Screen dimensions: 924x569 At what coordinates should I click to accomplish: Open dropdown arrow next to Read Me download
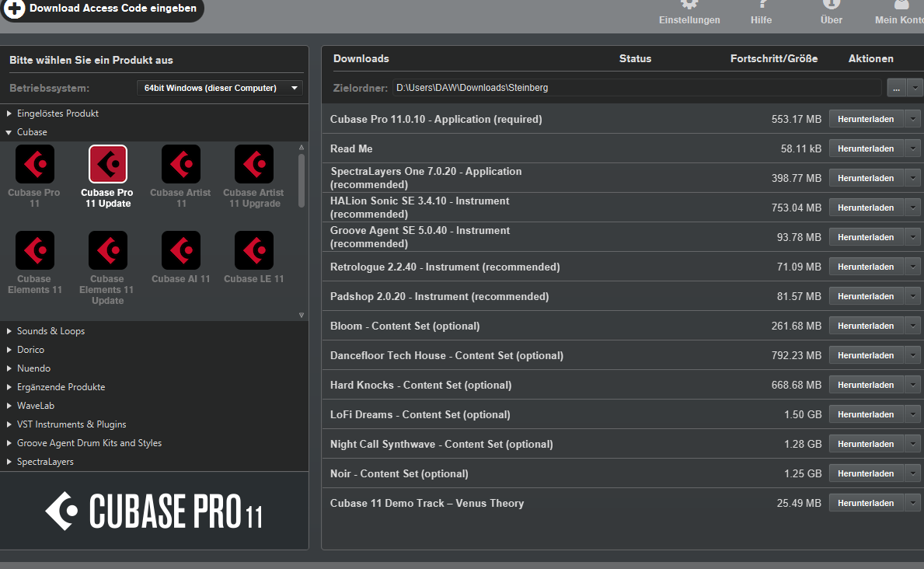pyautogui.click(x=913, y=148)
